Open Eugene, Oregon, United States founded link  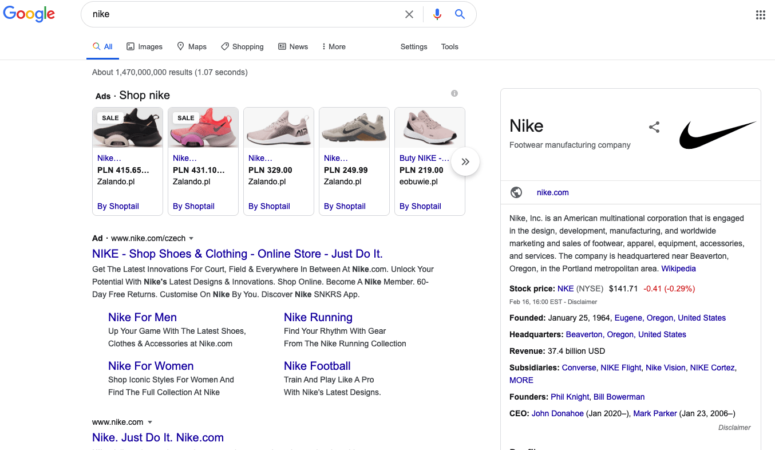coord(670,318)
